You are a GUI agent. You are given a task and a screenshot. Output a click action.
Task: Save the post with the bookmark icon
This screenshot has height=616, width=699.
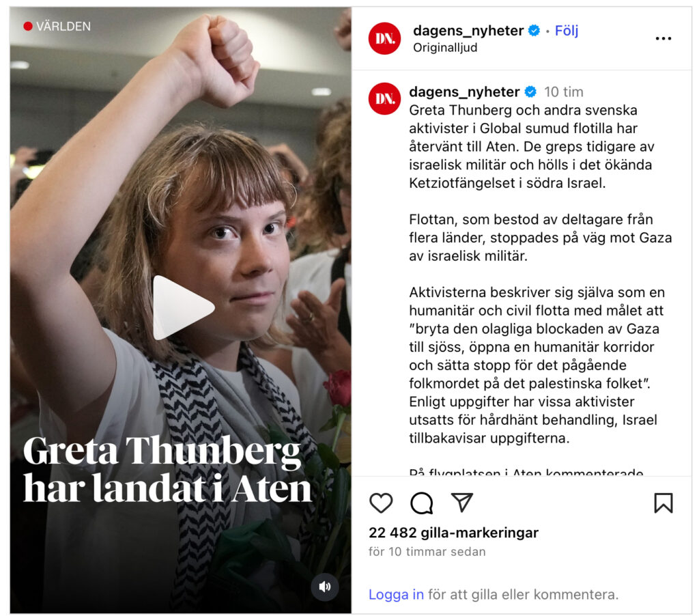(664, 503)
